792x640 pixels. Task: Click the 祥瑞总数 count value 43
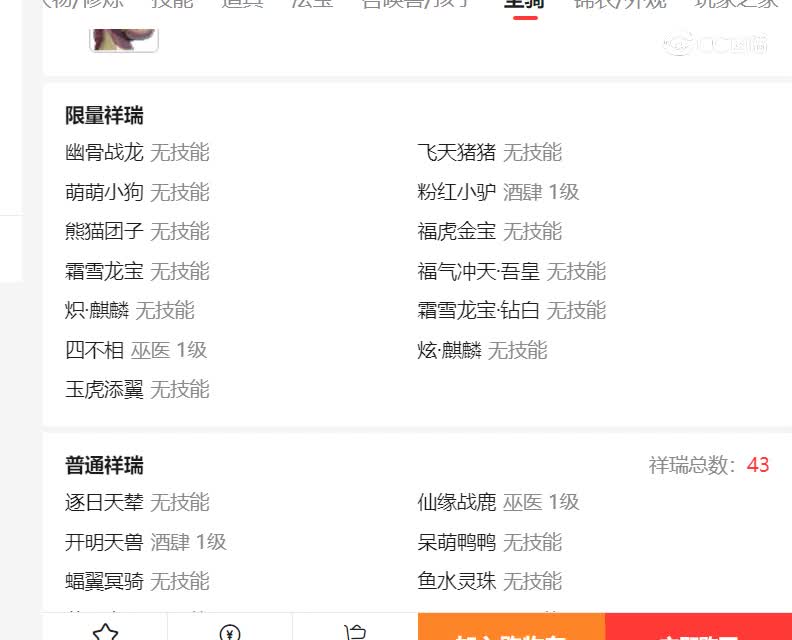[x=758, y=465]
